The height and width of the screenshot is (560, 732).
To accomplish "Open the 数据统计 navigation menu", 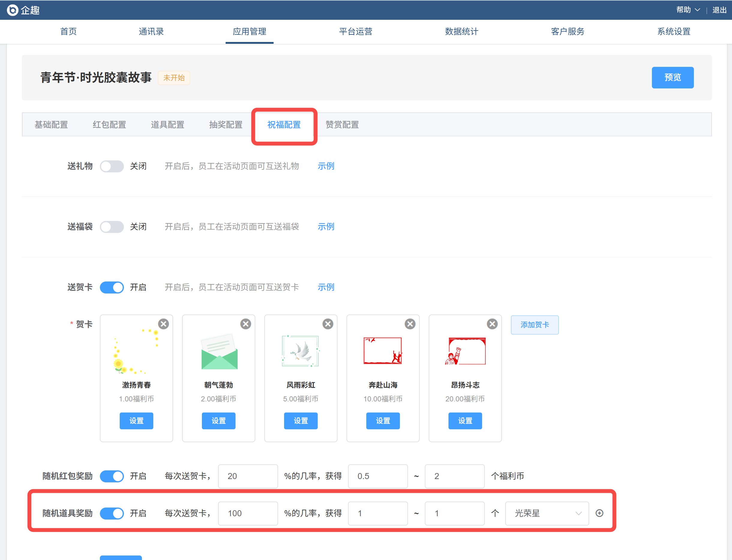I will (x=461, y=31).
